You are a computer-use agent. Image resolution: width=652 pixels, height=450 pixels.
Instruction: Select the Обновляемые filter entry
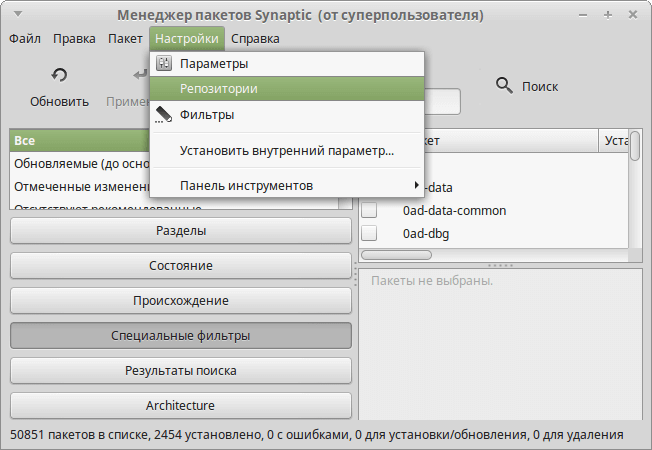click(80, 164)
